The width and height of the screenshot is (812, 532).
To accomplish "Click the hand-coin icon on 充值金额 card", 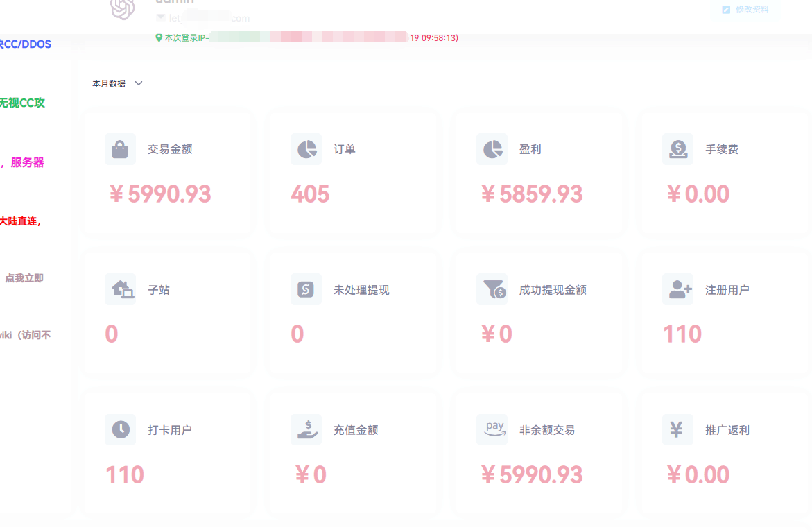I will [x=306, y=429].
